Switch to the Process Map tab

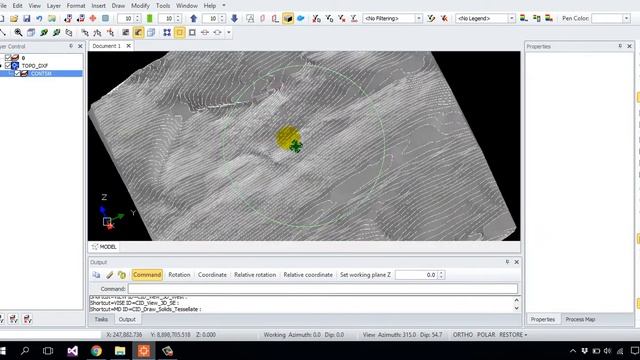point(580,320)
